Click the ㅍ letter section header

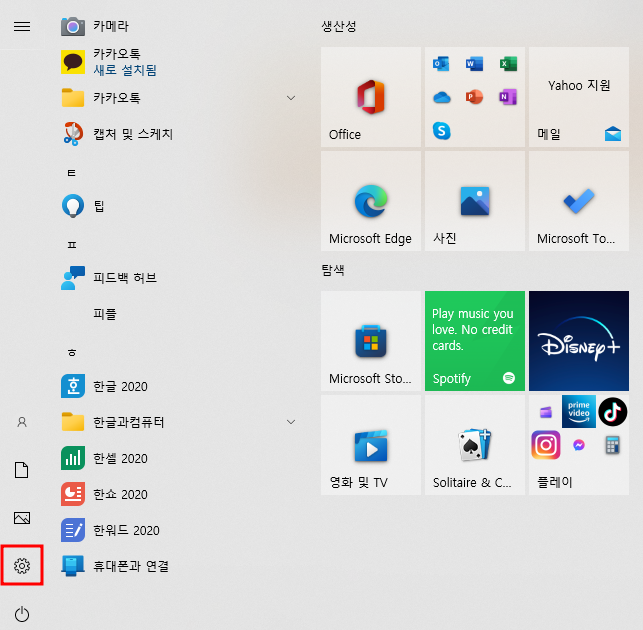72,245
